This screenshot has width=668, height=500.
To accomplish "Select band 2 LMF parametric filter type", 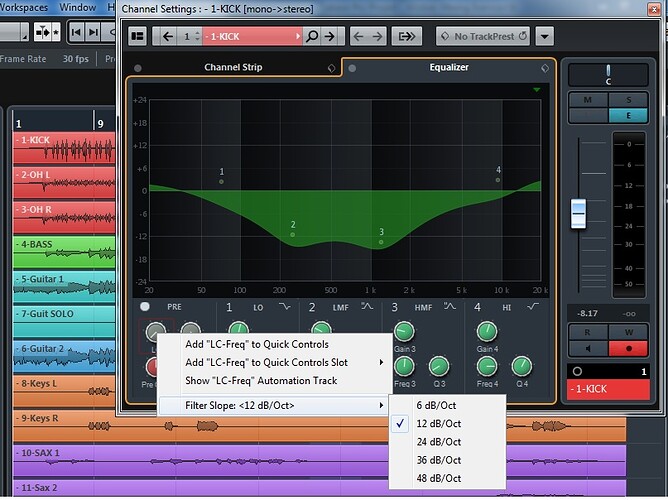I will click(367, 307).
